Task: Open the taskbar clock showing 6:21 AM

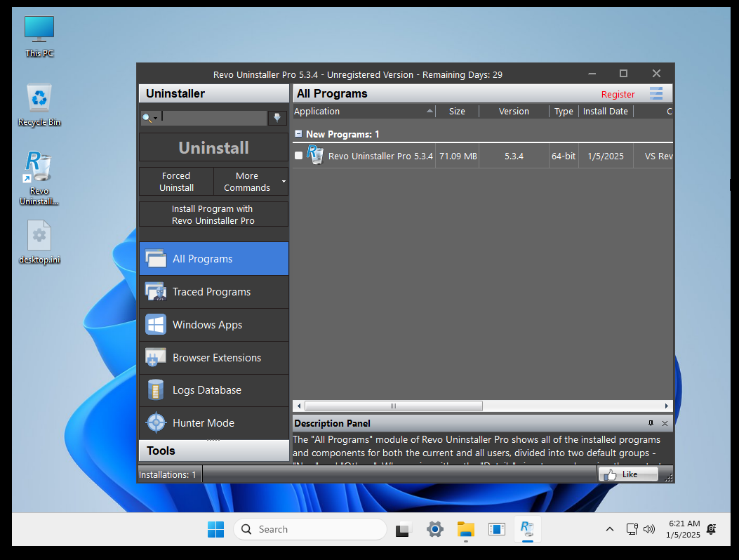Action: (x=684, y=529)
